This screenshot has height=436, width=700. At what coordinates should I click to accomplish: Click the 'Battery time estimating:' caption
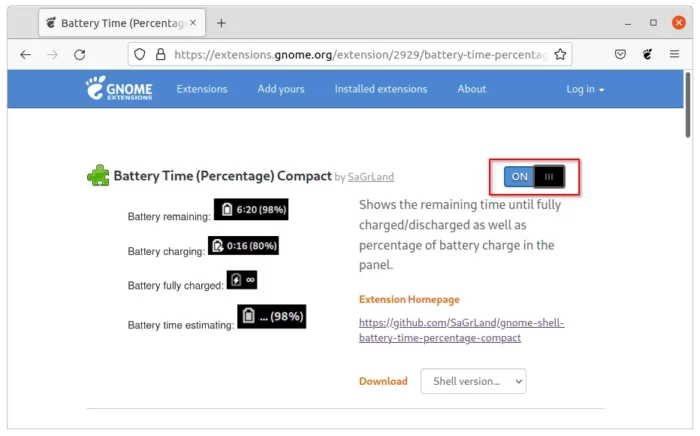point(181,325)
